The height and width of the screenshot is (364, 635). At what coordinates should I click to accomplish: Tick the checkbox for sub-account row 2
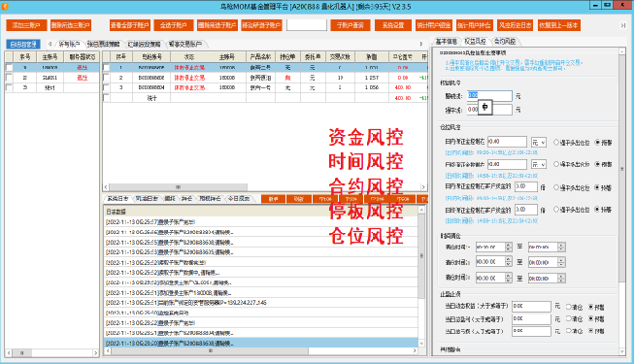point(106,78)
